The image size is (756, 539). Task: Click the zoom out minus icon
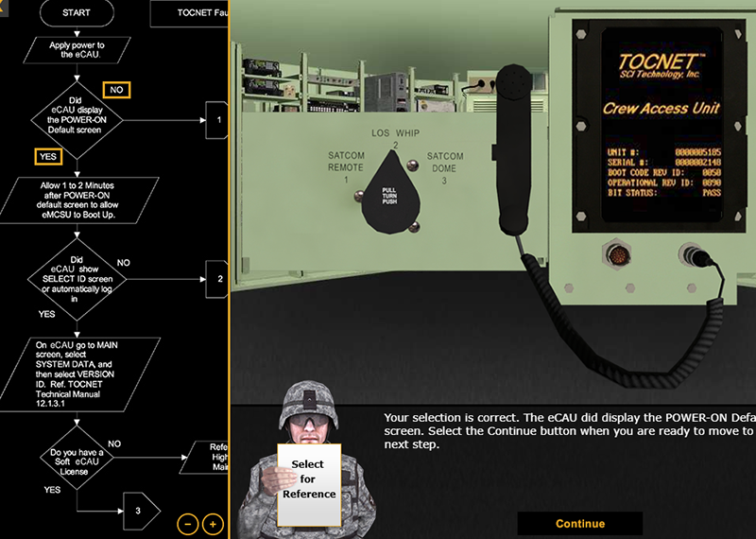(187, 523)
